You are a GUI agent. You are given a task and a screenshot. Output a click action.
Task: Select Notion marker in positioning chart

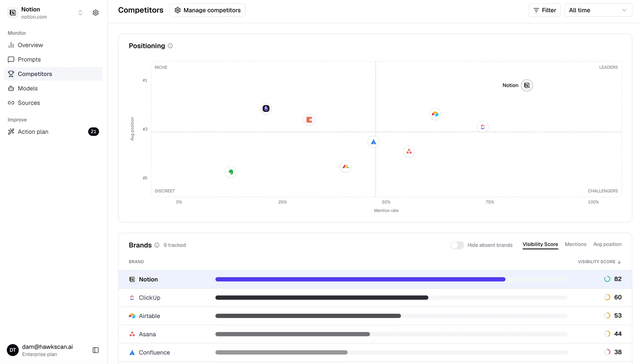tap(527, 85)
